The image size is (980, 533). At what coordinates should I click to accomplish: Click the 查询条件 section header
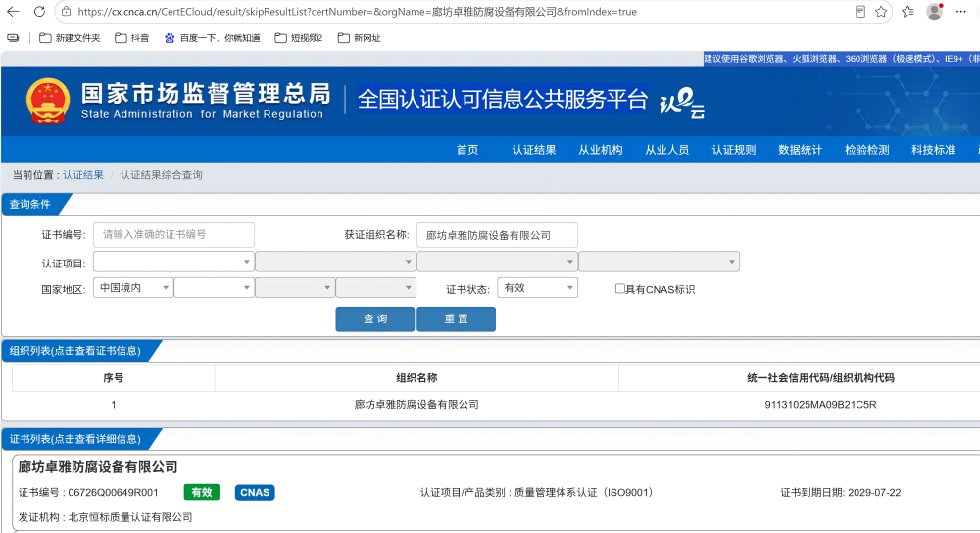click(30, 204)
